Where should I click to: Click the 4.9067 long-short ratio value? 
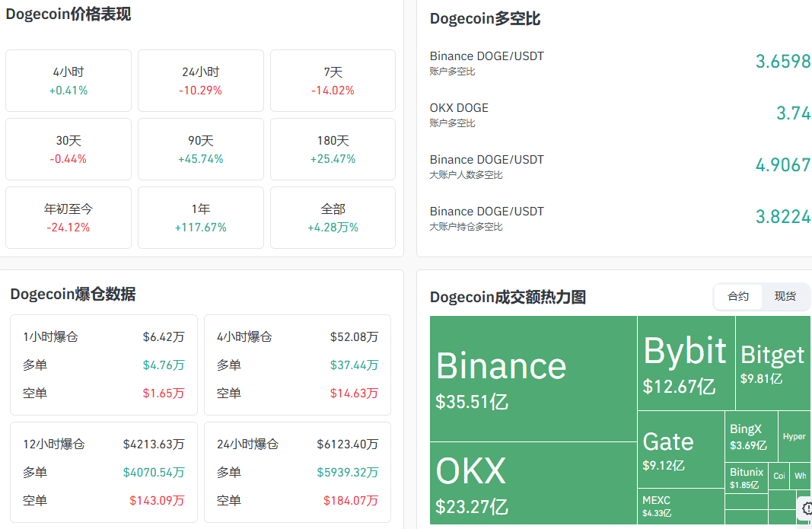(x=783, y=164)
